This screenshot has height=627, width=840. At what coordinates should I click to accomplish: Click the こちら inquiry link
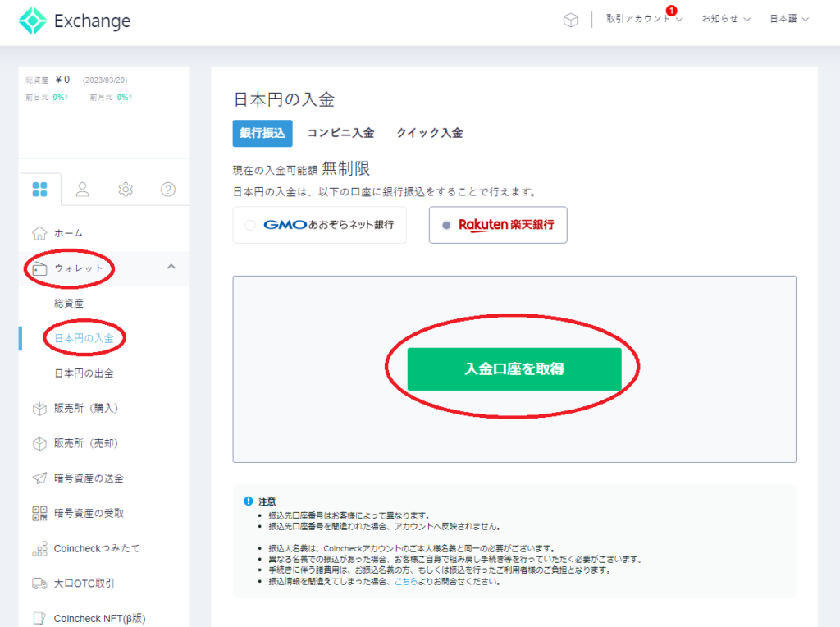pos(406,582)
